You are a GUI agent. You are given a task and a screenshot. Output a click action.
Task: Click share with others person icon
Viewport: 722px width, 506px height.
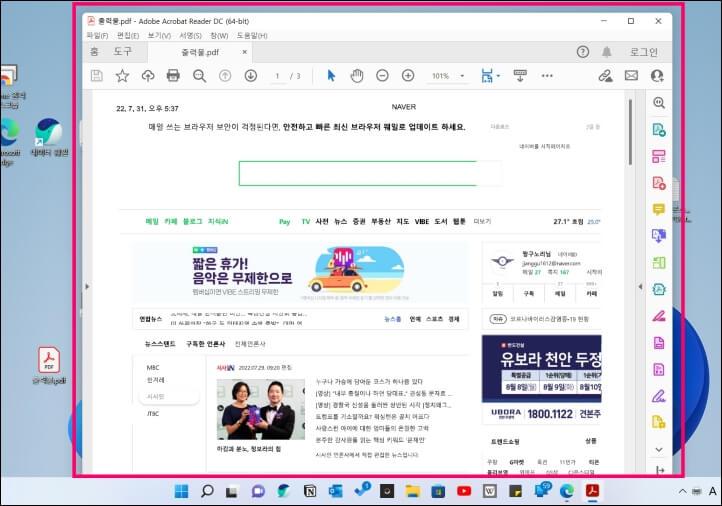pos(657,76)
